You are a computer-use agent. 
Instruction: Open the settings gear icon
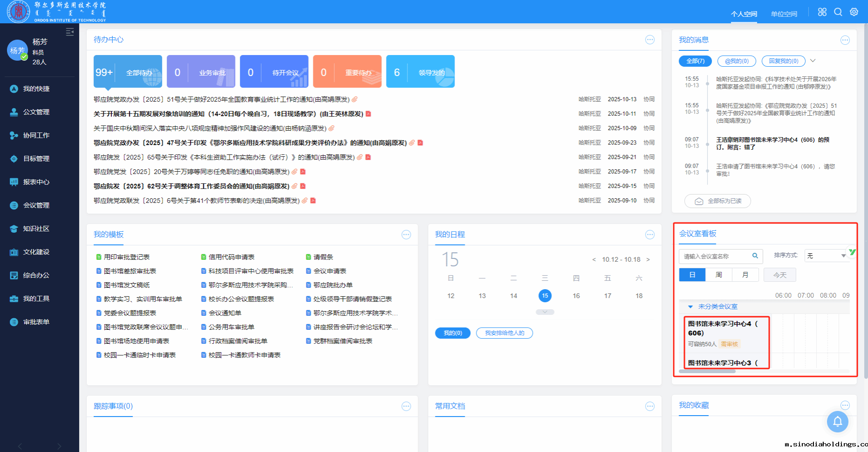click(x=854, y=12)
